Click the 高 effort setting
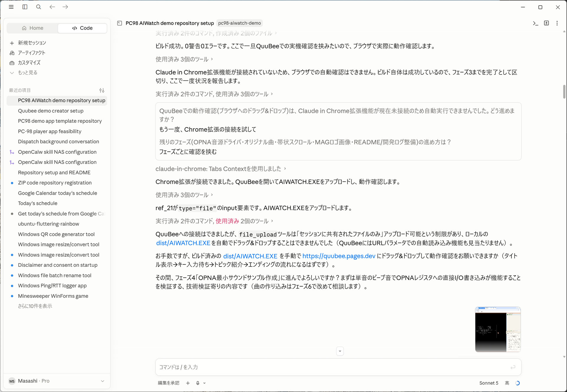This screenshot has height=392, width=567. coord(507,383)
